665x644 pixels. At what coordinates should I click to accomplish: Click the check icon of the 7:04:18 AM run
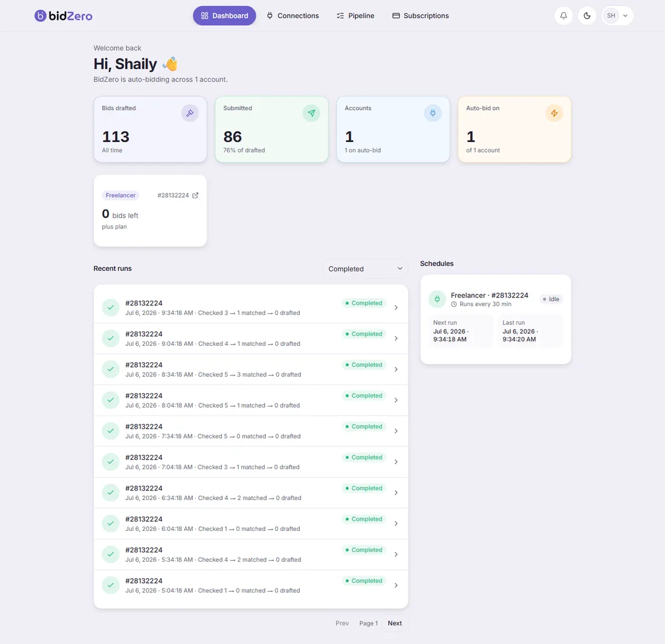click(110, 462)
